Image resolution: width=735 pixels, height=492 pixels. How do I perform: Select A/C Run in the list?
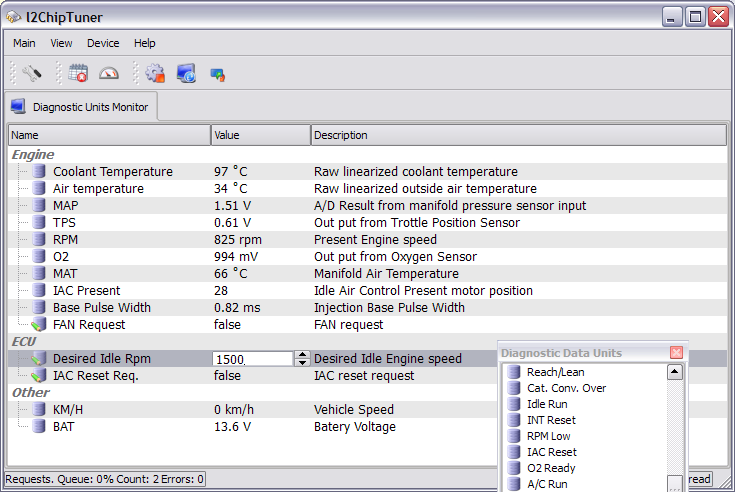point(547,484)
